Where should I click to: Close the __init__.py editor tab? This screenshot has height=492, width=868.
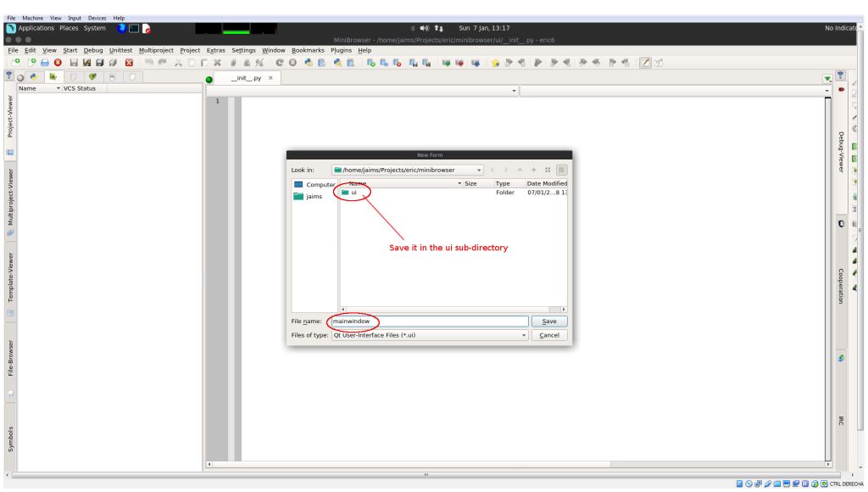pyautogui.click(x=270, y=78)
